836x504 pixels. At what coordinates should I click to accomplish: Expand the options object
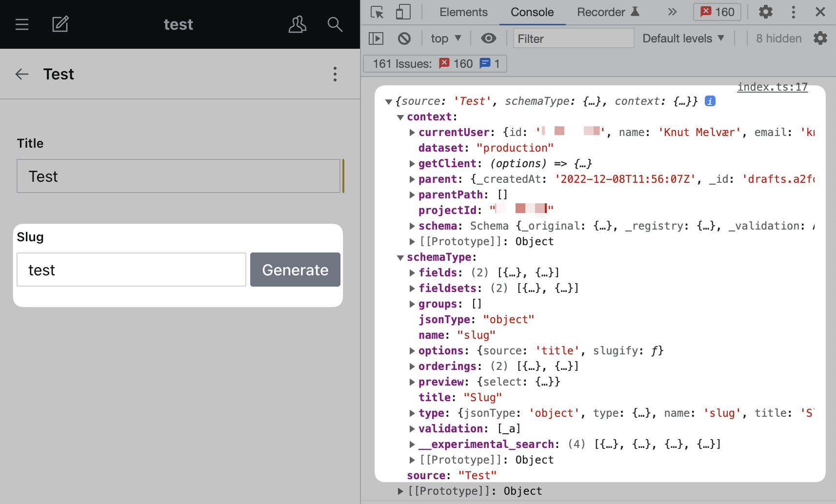pos(412,351)
